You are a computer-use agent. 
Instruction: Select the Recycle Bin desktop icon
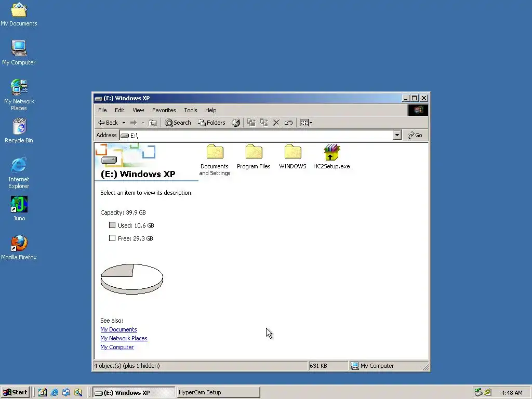pyautogui.click(x=19, y=130)
